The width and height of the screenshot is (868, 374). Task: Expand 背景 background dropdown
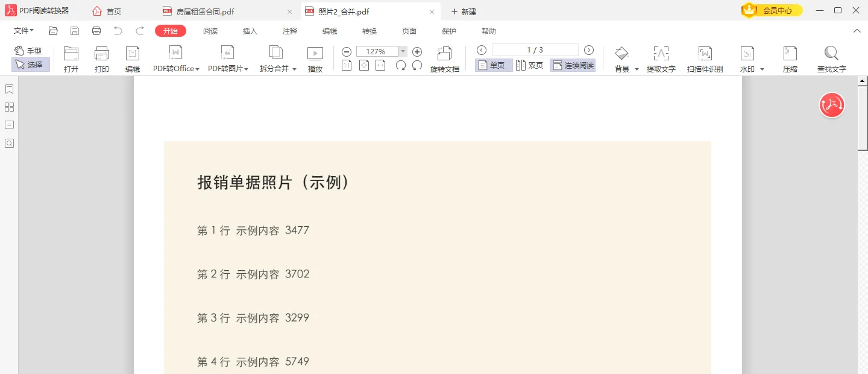coord(637,69)
